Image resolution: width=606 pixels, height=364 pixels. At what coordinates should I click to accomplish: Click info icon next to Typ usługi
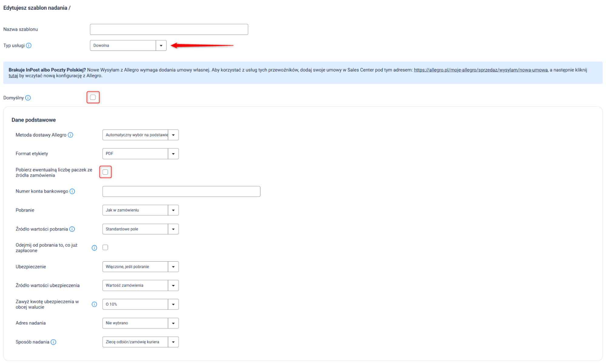29,45
